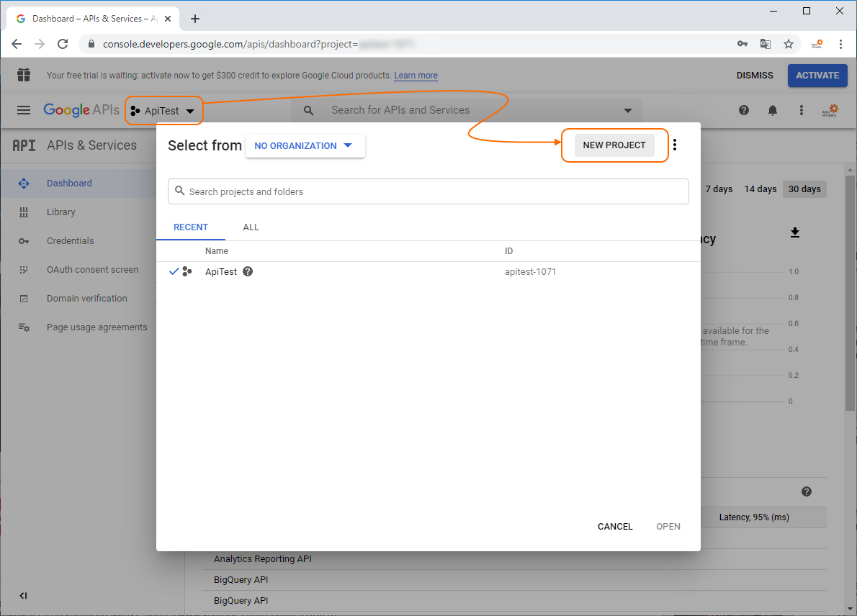Click the notifications bell icon
857x616 pixels.
coord(773,110)
